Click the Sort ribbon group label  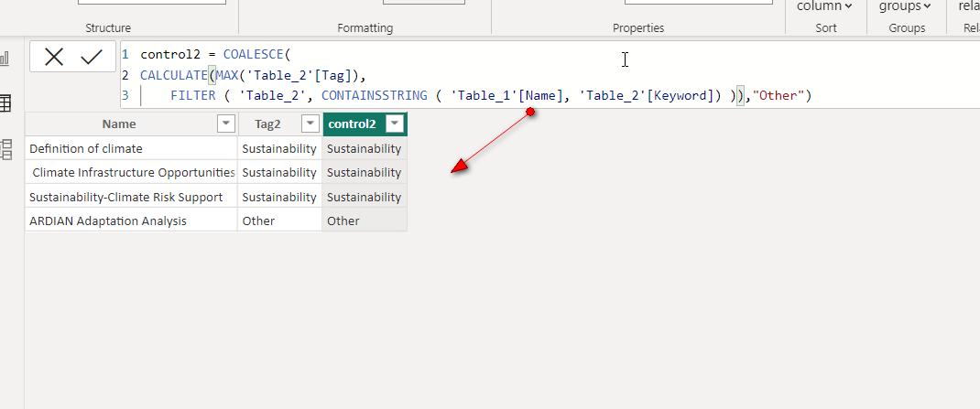pos(825,28)
